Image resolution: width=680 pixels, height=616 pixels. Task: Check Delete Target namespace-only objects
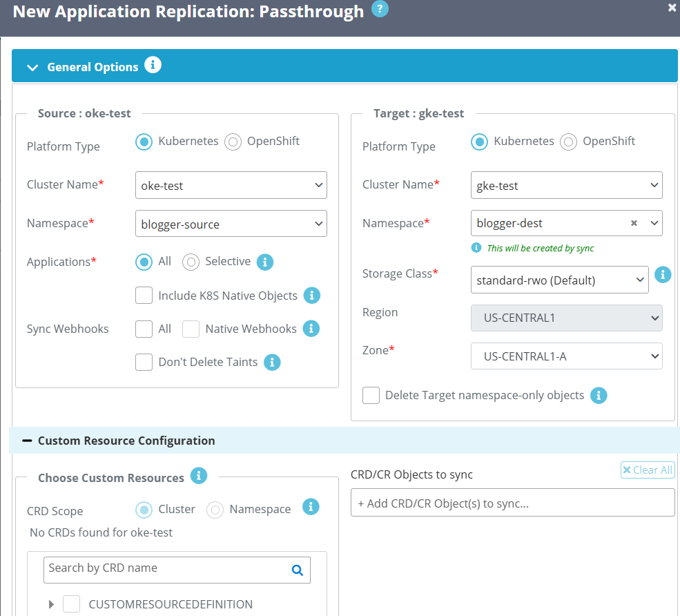coord(371,396)
